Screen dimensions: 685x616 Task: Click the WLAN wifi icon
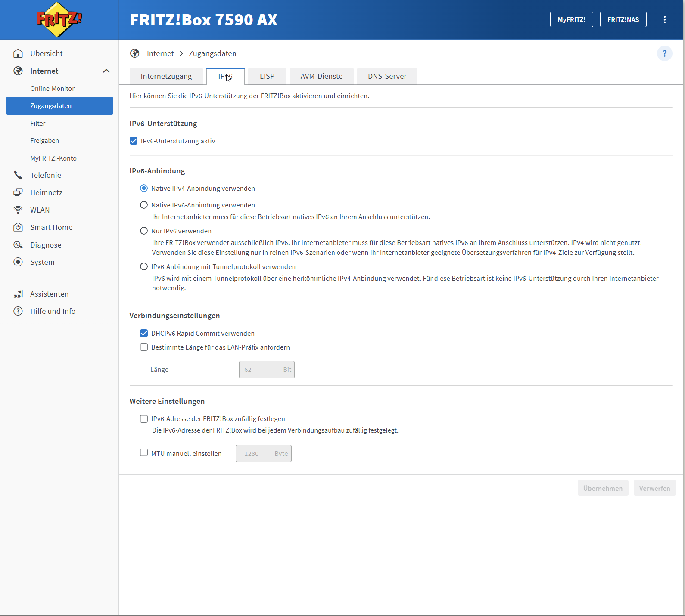[x=18, y=210]
